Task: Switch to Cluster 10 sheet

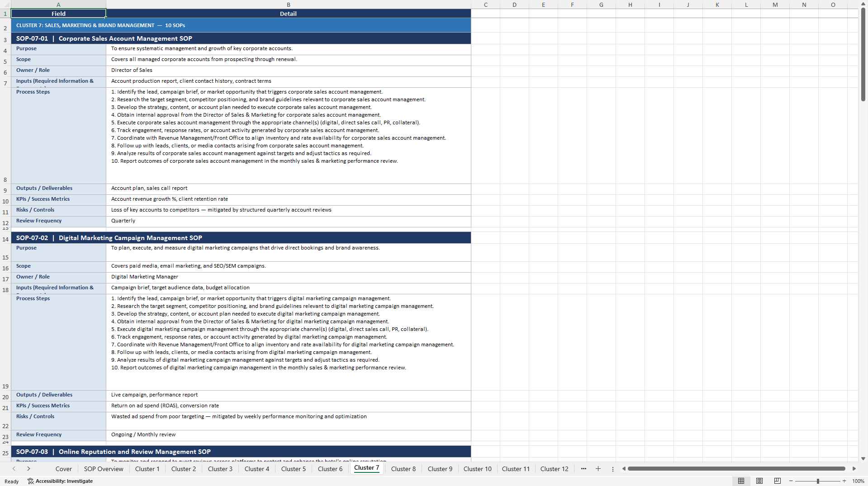Action: [x=477, y=469]
